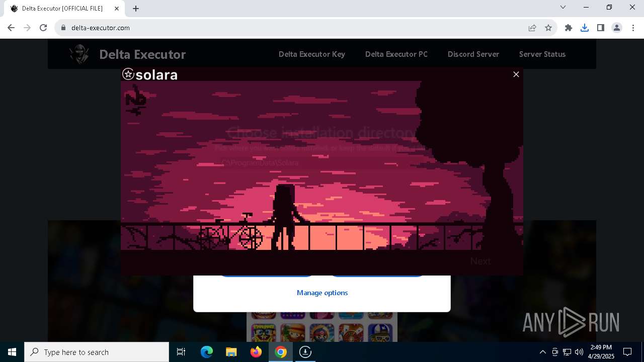
Task: Open Discord Server menu item
Action: 473,54
